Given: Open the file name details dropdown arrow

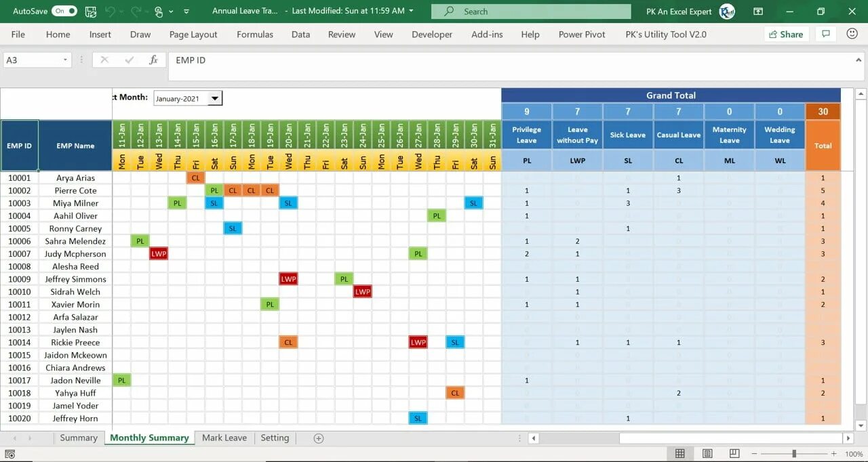Looking at the screenshot, I should pos(412,11).
